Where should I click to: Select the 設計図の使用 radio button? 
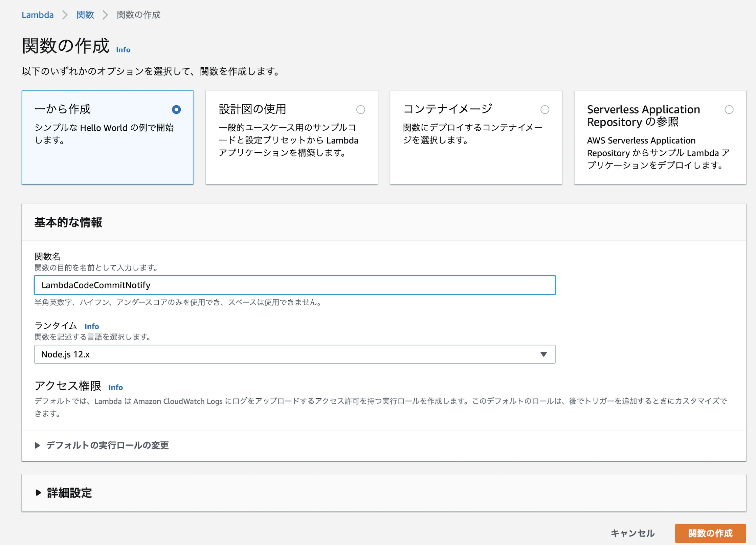tap(361, 109)
